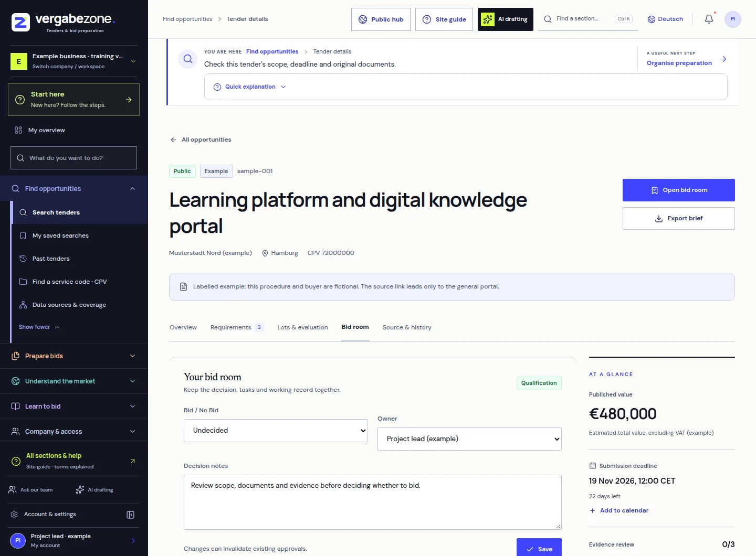756x556 pixels.
Task: Collapse the Find opportunities section
Action: coord(74,189)
